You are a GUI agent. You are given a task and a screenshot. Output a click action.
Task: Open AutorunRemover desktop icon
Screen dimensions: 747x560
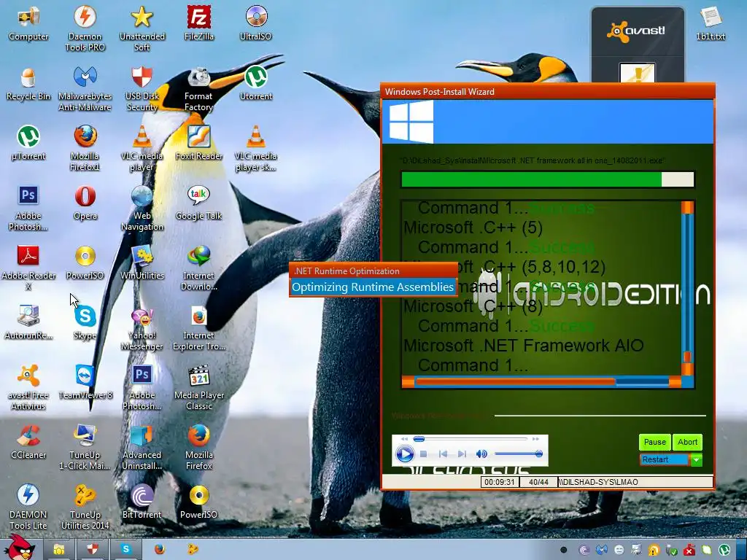(28, 324)
